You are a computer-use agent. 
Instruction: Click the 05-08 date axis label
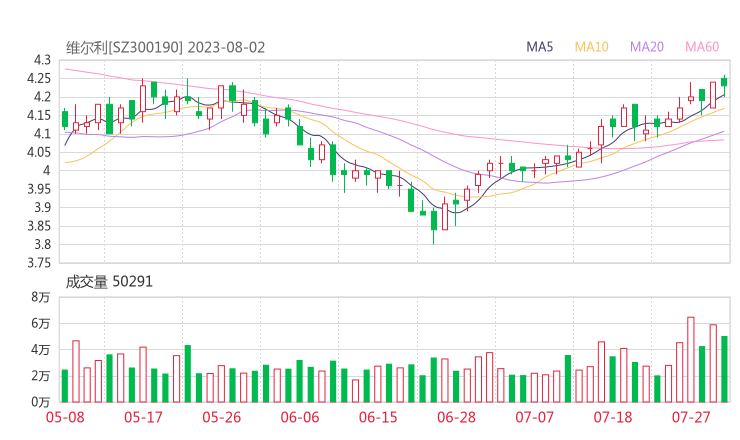click(x=65, y=417)
